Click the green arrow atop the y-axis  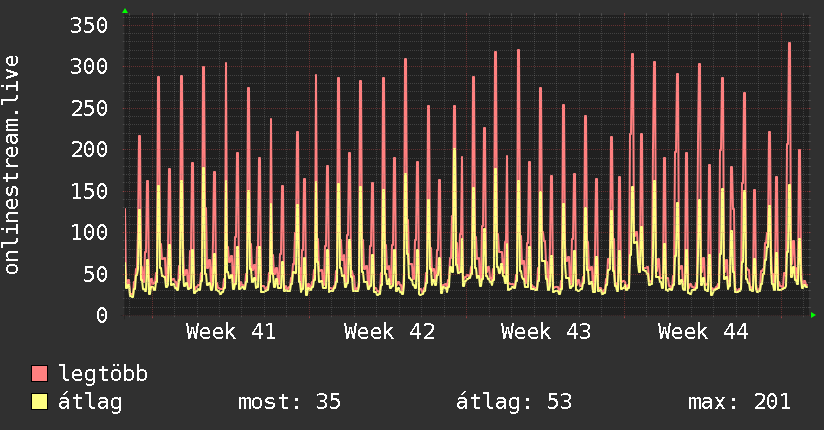[125, 11]
